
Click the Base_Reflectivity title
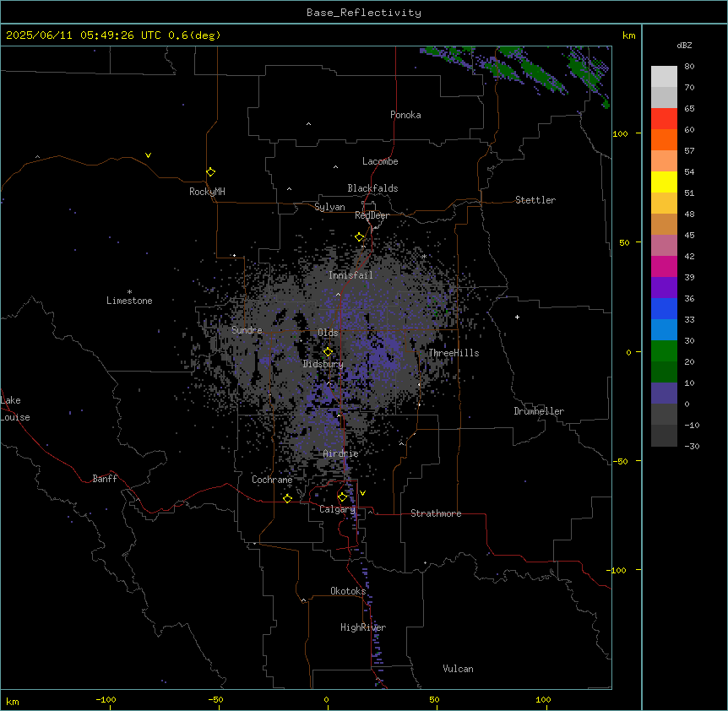click(364, 13)
